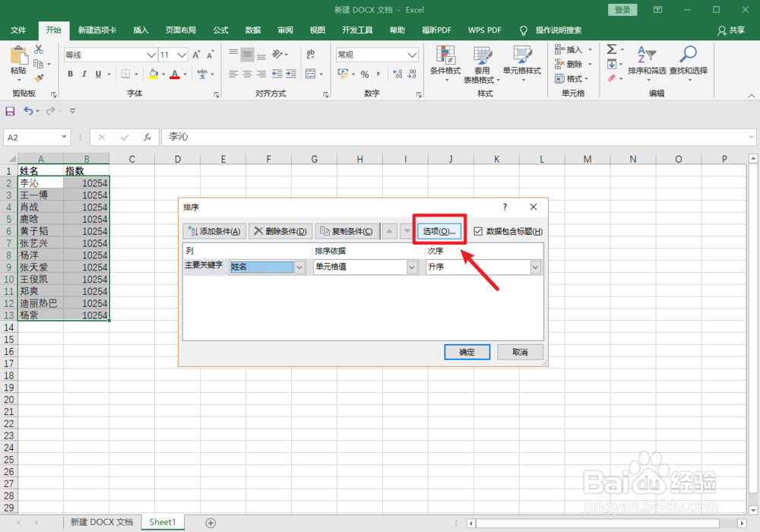Viewport: 760px width, 532px height.
Task: Open Sort & Filter (排序和筛选) in the ribbon
Action: [x=648, y=59]
